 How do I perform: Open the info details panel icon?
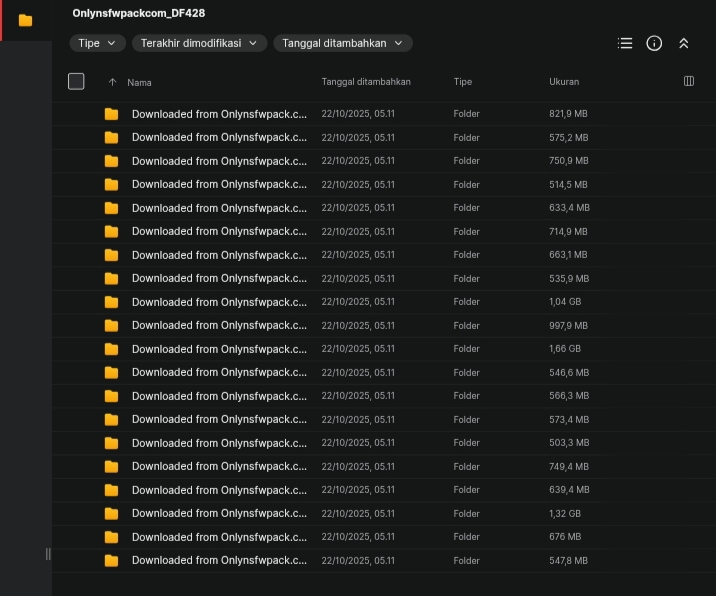click(x=654, y=43)
